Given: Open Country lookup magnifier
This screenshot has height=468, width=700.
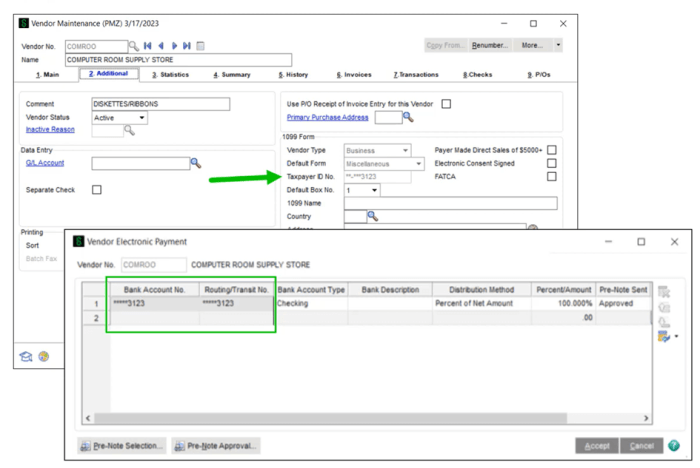Looking at the screenshot, I should point(372,217).
